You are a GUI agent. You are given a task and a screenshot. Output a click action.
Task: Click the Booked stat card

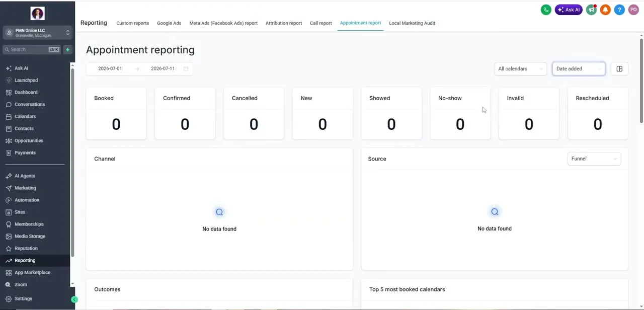click(x=116, y=113)
